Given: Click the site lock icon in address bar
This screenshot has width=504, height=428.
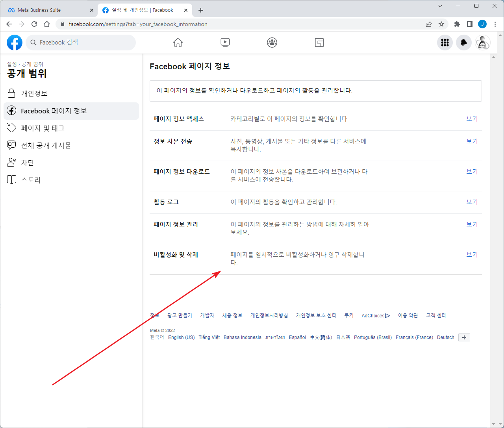Looking at the screenshot, I should tap(63, 24).
